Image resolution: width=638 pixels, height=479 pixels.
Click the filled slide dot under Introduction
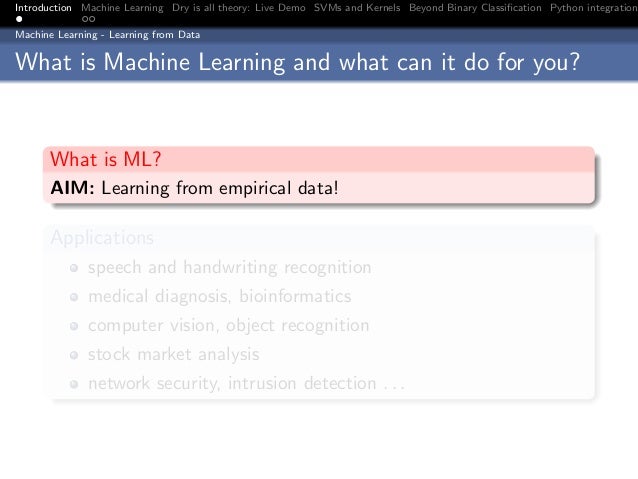(x=17, y=19)
